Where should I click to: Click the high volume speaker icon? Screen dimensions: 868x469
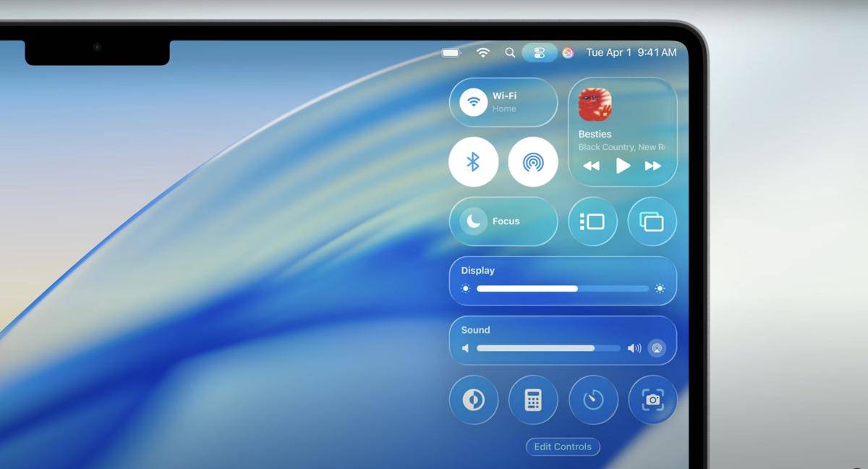point(634,348)
